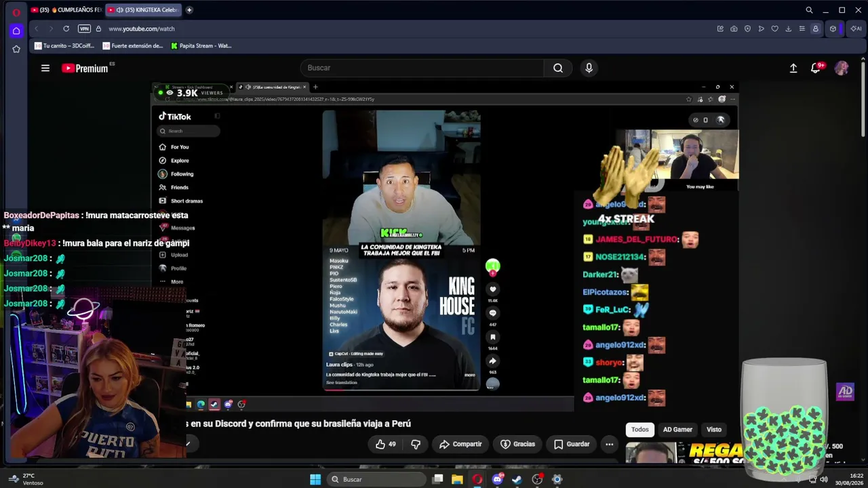Image resolution: width=868 pixels, height=488 pixels.
Task: Click the youtube.com/watch address bar
Action: [x=142, y=28]
